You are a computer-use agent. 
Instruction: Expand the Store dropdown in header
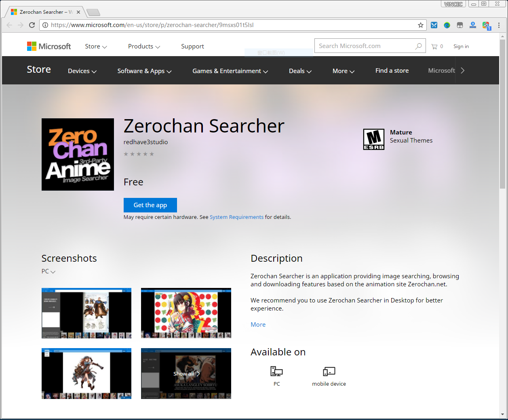[96, 46]
